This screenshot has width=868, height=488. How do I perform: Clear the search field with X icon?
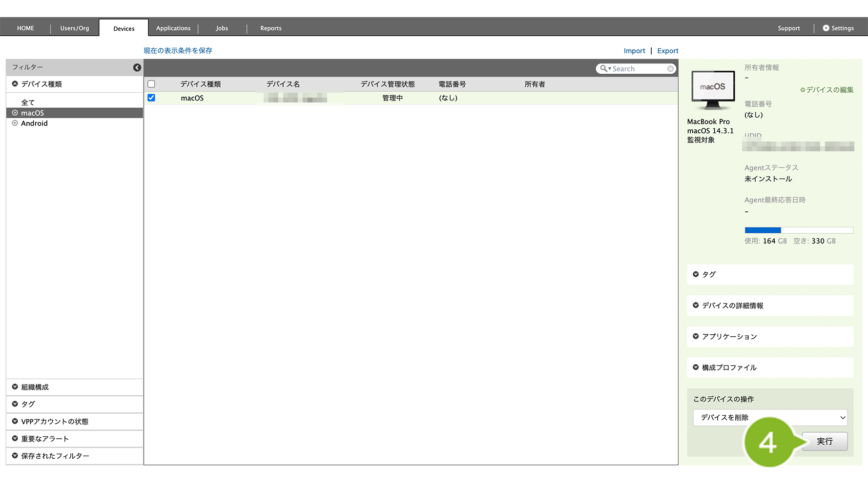pyautogui.click(x=670, y=69)
